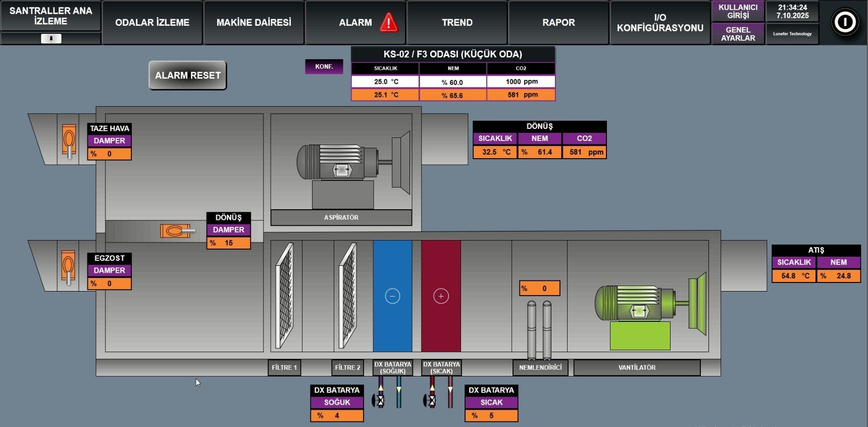This screenshot has width=868, height=427.
Task: Edit temperature setpoint 25.0 °C
Action: coord(385,81)
